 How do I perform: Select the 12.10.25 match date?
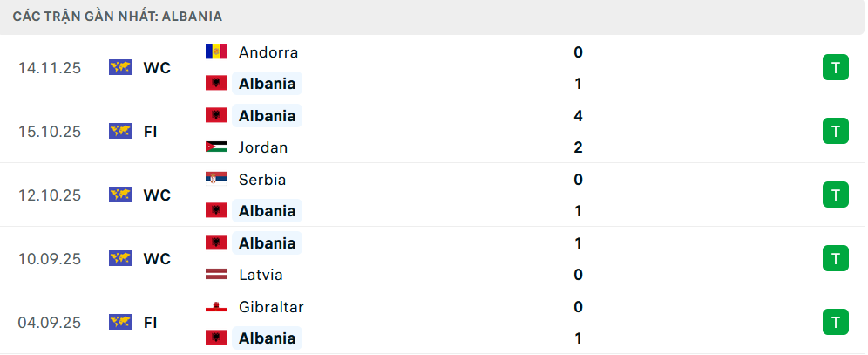49,195
